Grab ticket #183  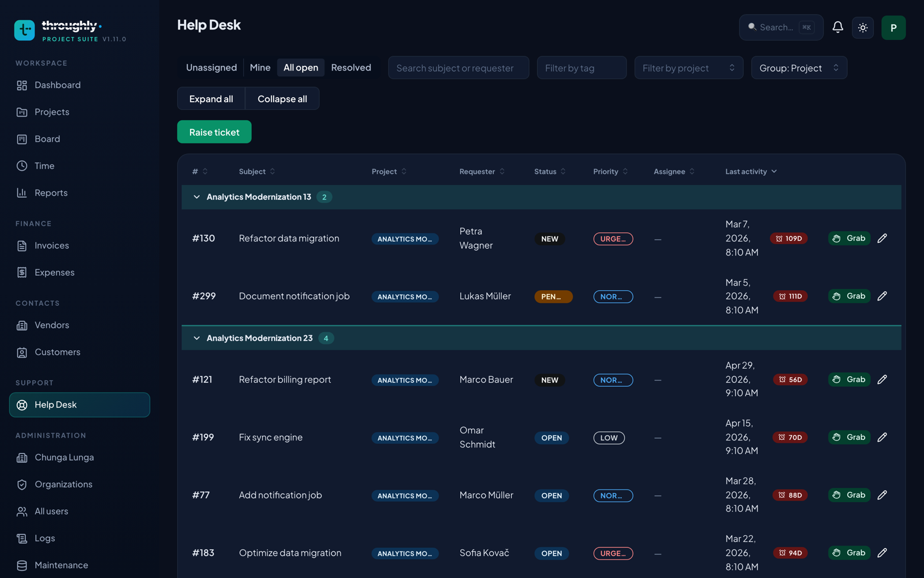(x=849, y=553)
